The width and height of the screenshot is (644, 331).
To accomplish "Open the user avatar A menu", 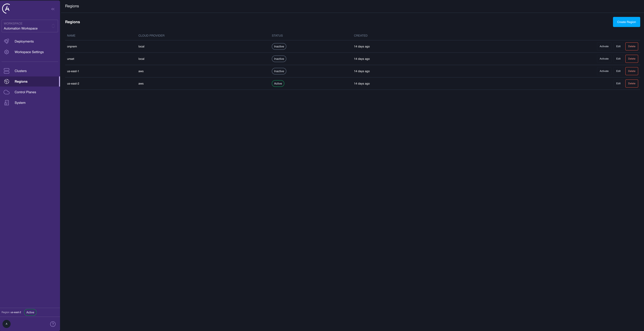I will [7, 324].
